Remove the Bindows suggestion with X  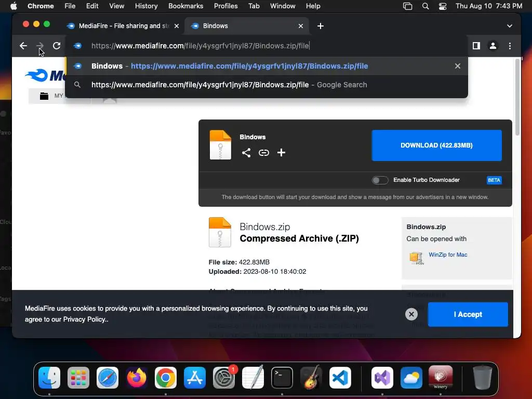coord(458,66)
